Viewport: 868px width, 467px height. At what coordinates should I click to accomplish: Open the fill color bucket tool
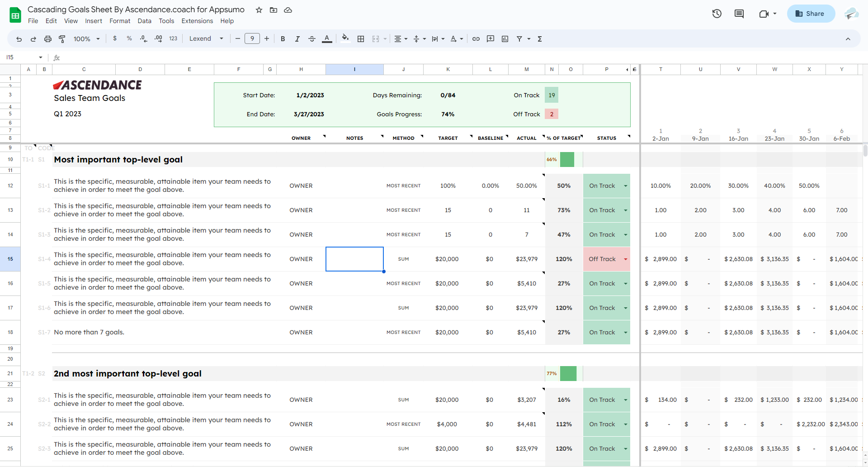click(345, 38)
